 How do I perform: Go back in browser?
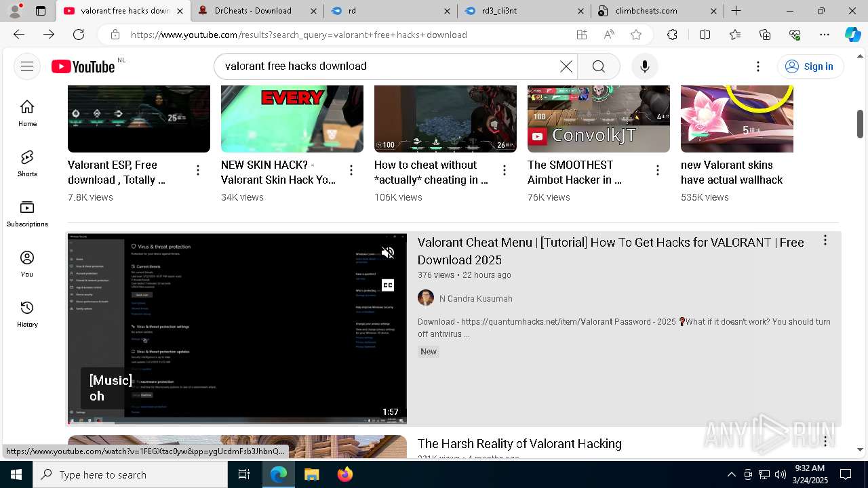19,35
